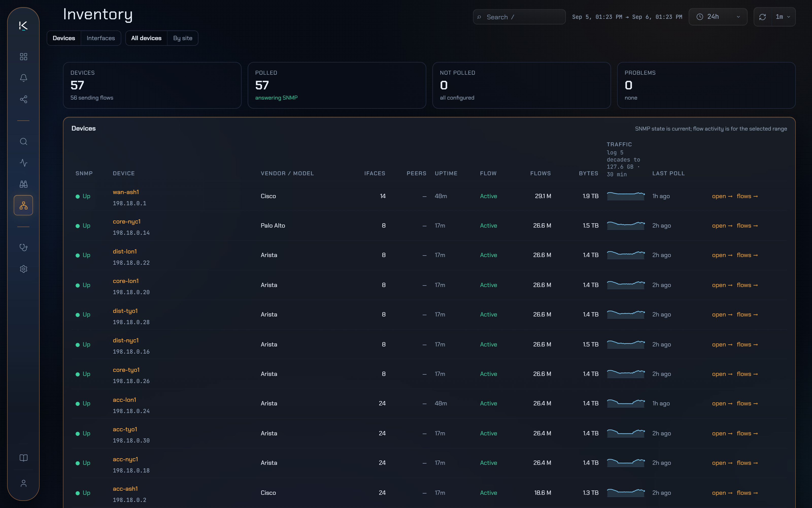
Task: Select the By site view
Action: (182, 38)
